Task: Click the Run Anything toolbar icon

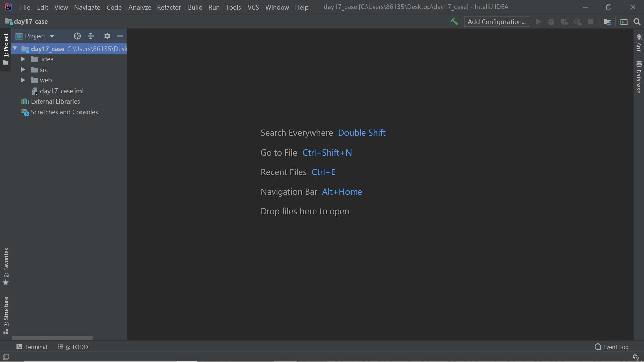Action: (624, 22)
